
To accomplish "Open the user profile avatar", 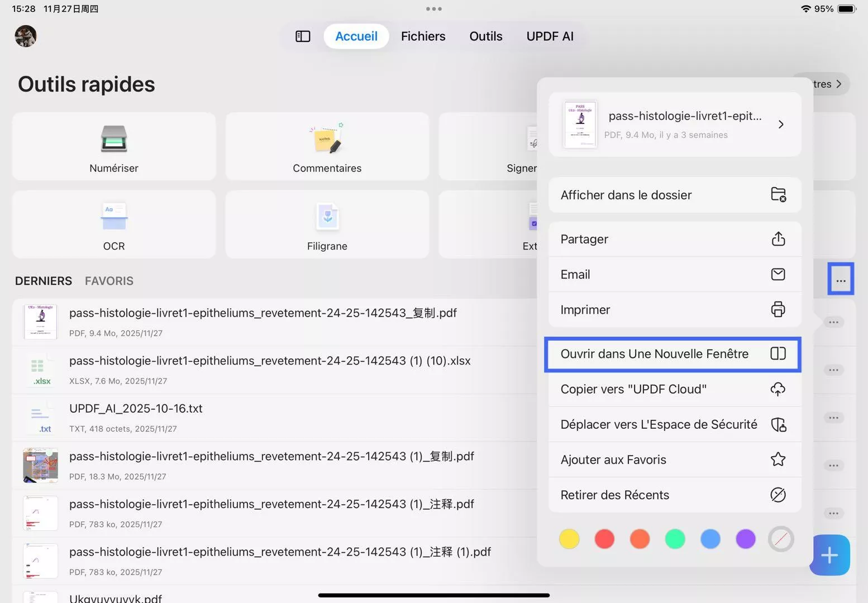I will point(26,36).
